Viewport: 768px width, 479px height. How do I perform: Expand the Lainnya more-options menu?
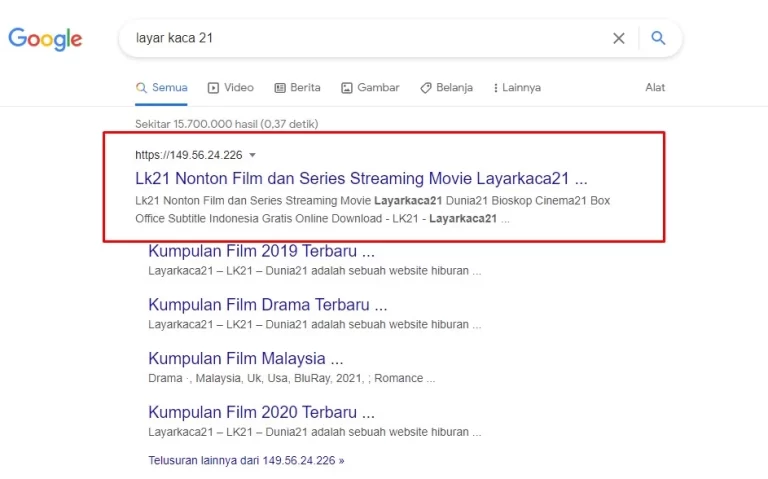517,88
